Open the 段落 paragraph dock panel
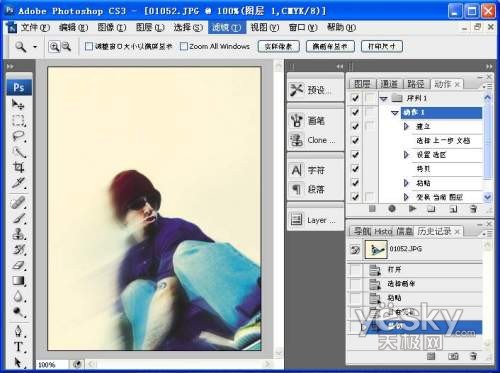The height and width of the screenshot is (373, 500). pos(315,189)
